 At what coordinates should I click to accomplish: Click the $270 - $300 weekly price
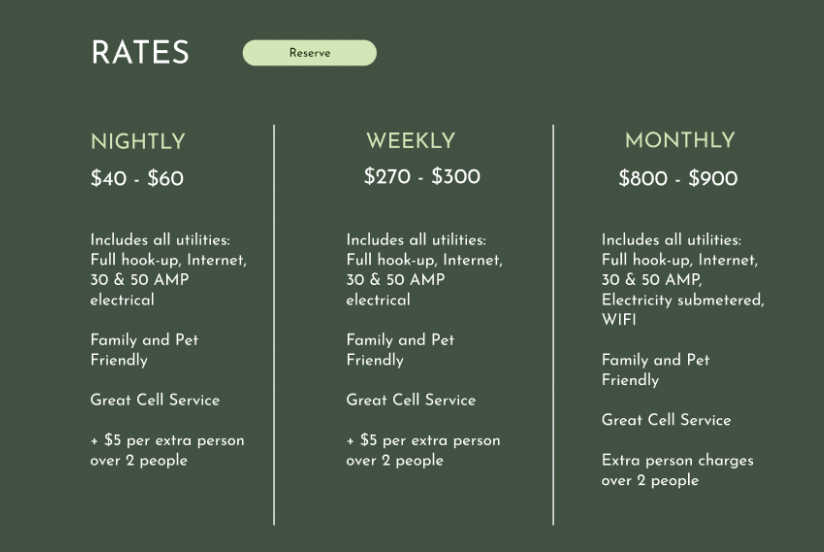[422, 177]
